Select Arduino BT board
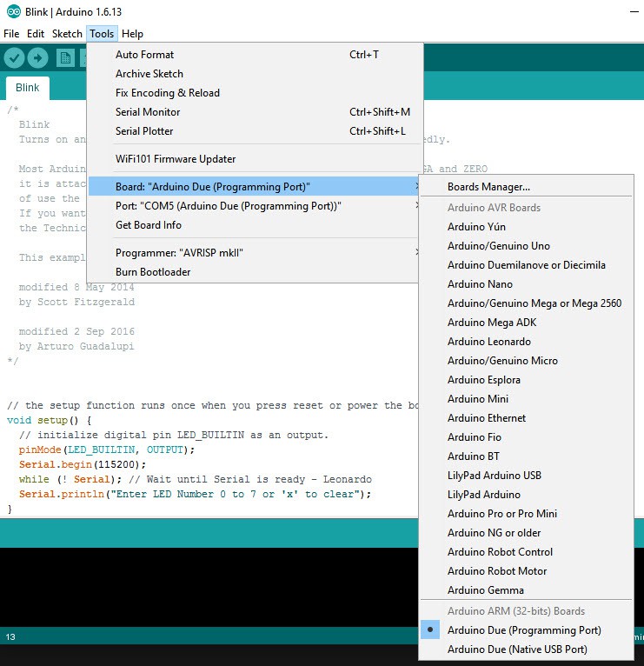 point(527,456)
